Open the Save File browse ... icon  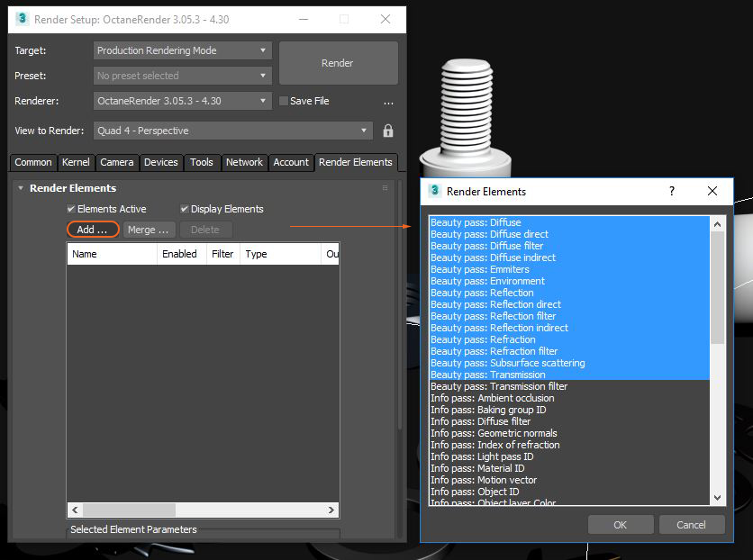(388, 102)
